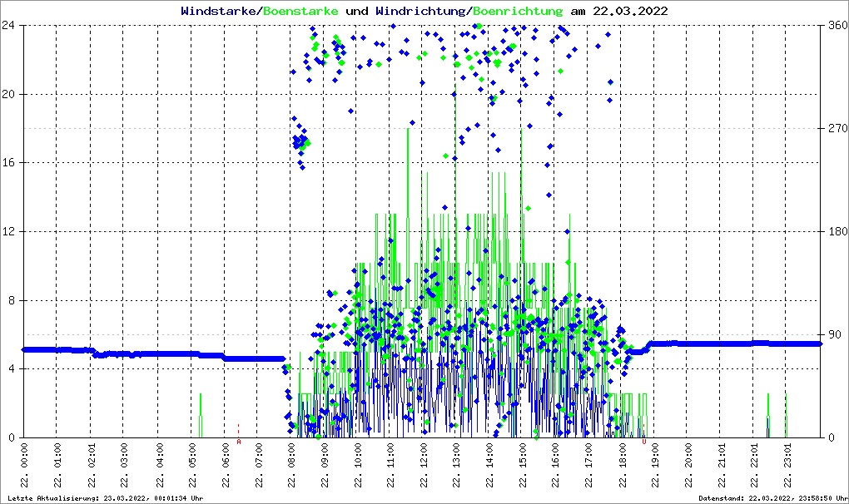Click the time label '22. 18:00'
Image resolution: width=849 pixels, height=504 pixels.
(623, 466)
